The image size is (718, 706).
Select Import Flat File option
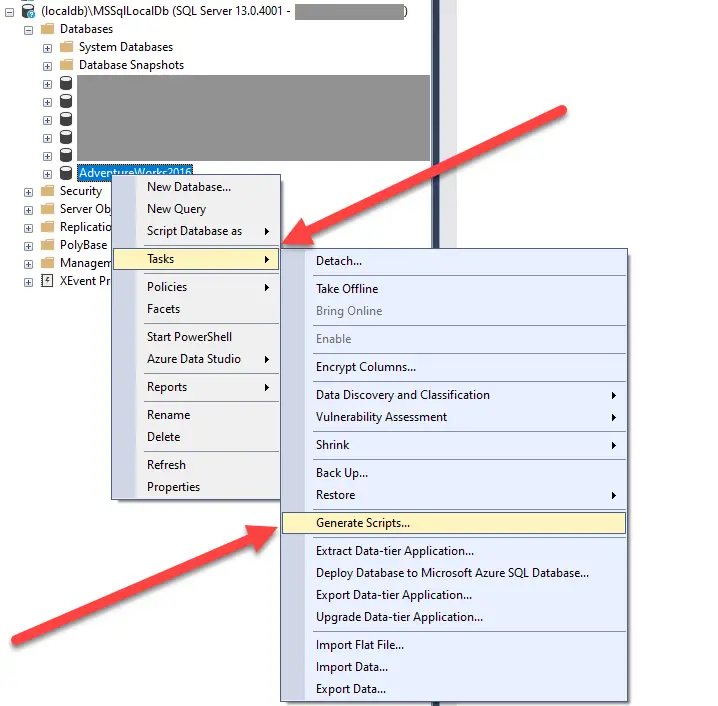point(360,645)
